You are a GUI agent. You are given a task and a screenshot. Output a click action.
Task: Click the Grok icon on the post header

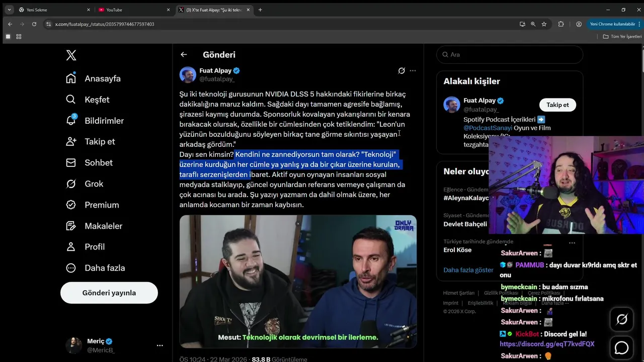pos(401,71)
